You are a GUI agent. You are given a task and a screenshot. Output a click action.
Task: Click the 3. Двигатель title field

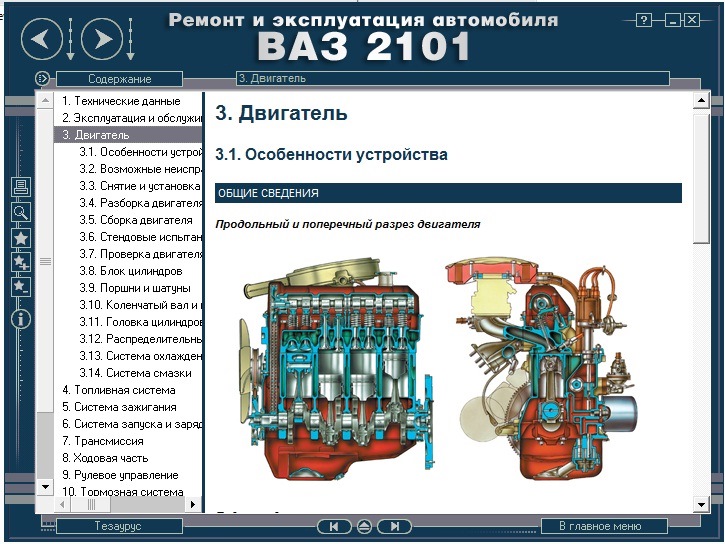(x=453, y=79)
